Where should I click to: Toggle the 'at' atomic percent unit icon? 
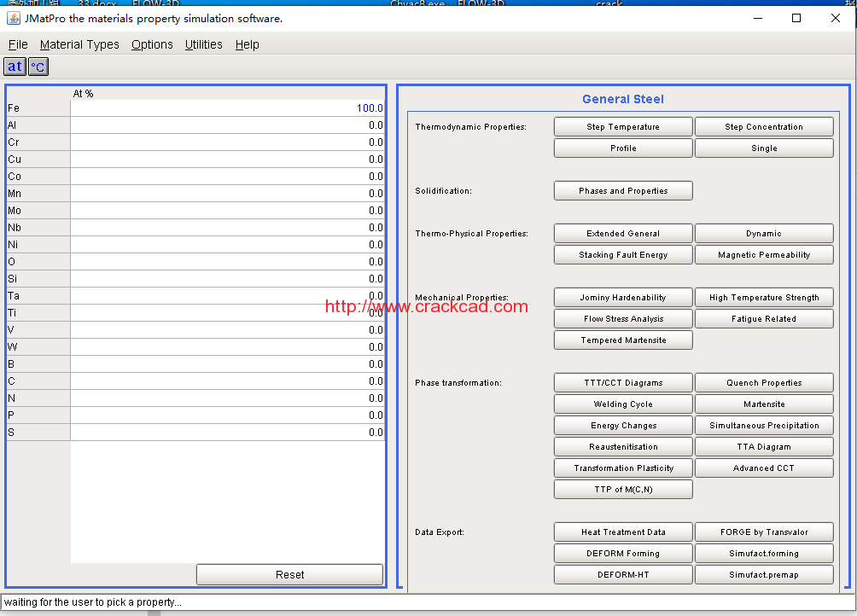15,67
